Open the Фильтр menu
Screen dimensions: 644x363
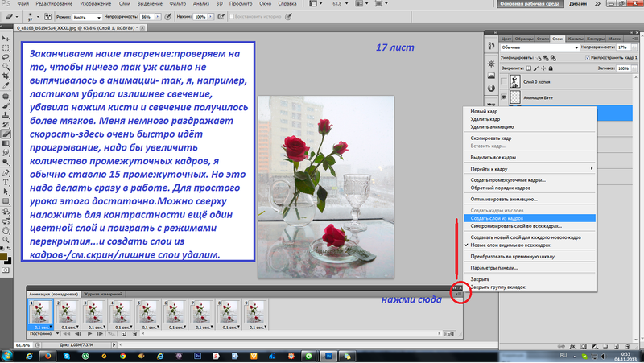coord(177,4)
